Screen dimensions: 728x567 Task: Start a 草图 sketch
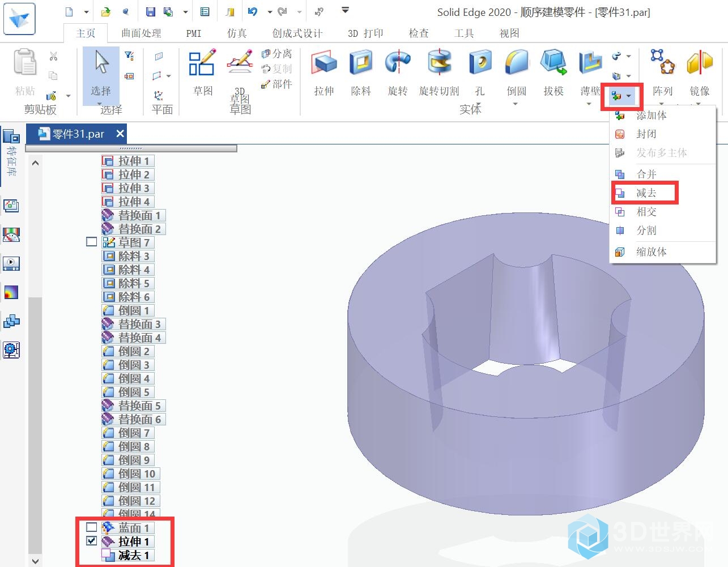tap(202, 73)
